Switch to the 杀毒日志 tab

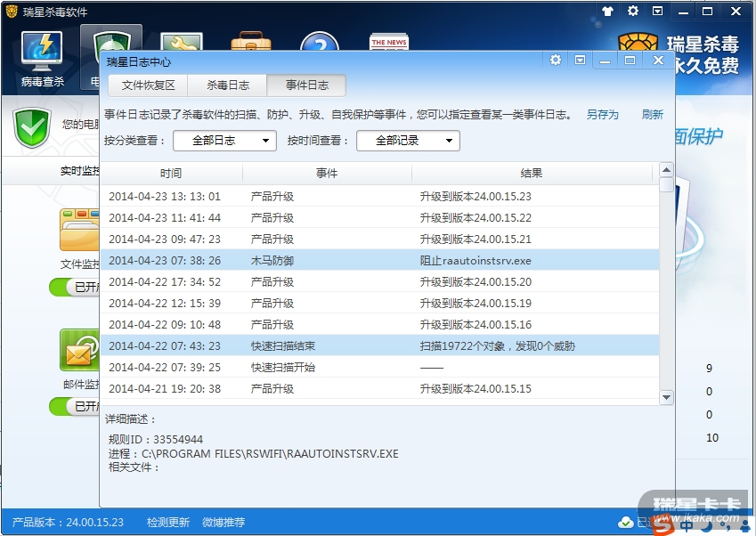click(x=228, y=85)
